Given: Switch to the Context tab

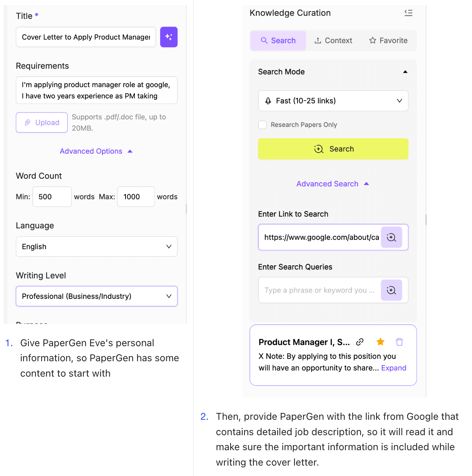Looking at the screenshot, I should 333,40.
